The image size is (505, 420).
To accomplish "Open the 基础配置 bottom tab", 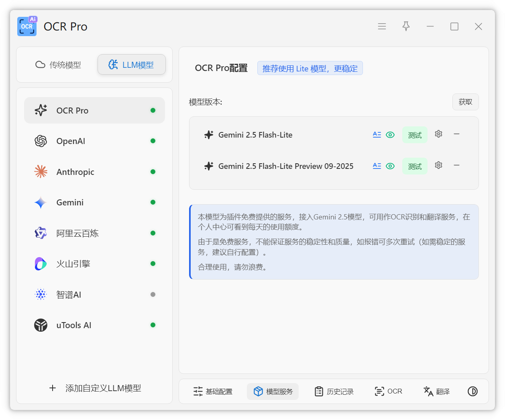I will click(x=213, y=392).
